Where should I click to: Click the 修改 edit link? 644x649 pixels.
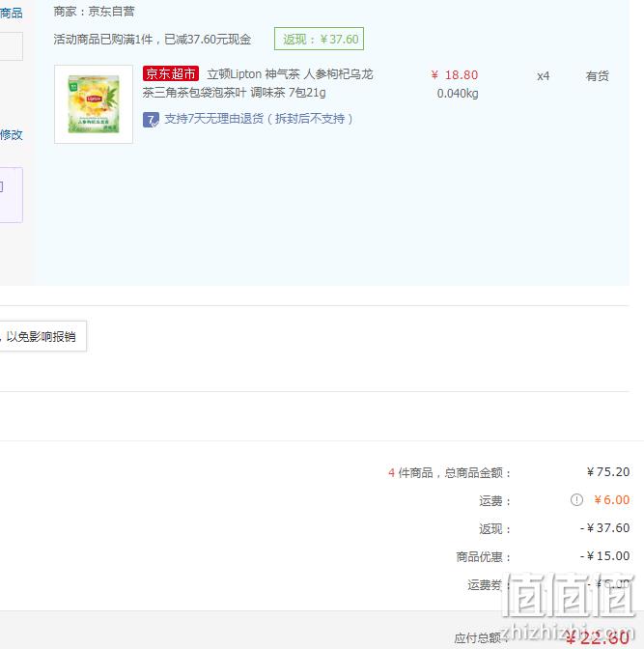pyautogui.click(x=12, y=134)
